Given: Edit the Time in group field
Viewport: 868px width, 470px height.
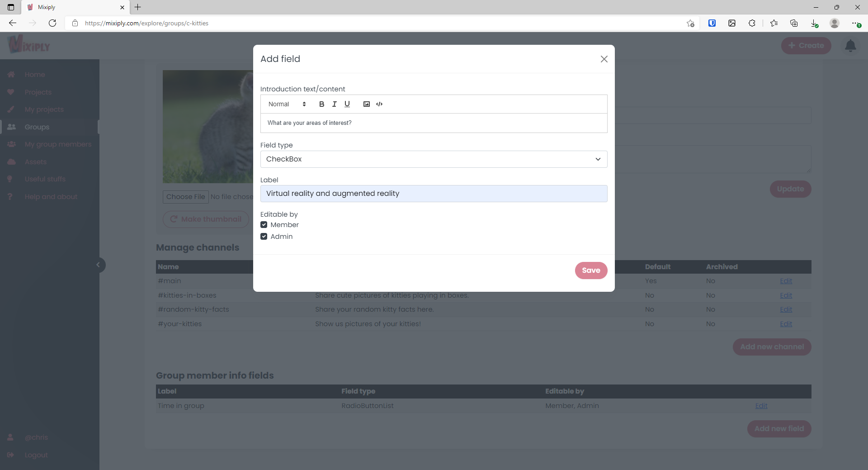Looking at the screenshot, I should point(761,406).
